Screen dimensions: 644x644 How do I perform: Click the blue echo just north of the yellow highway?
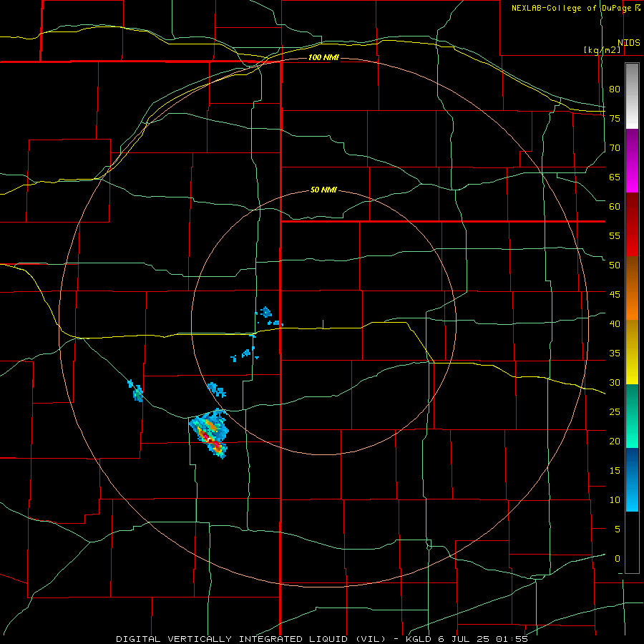pos(265,312)
